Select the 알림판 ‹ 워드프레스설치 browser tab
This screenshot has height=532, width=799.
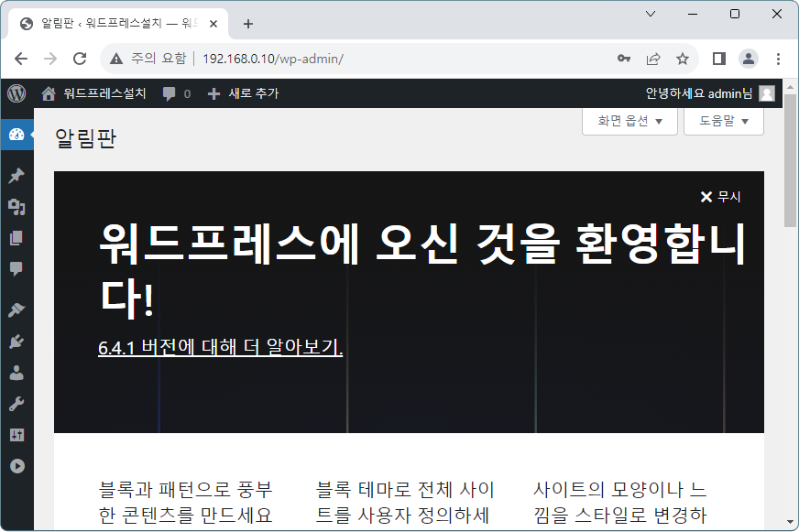tap(119, 24)
